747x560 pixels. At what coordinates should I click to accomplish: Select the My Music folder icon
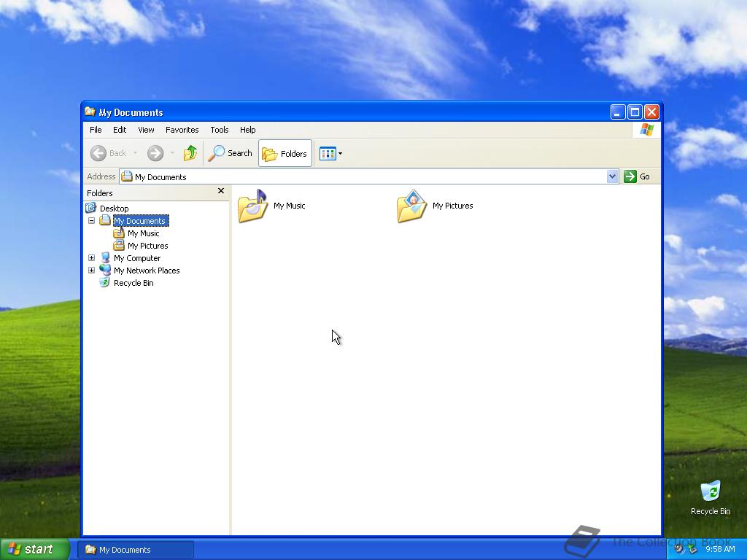coord(253,206)
